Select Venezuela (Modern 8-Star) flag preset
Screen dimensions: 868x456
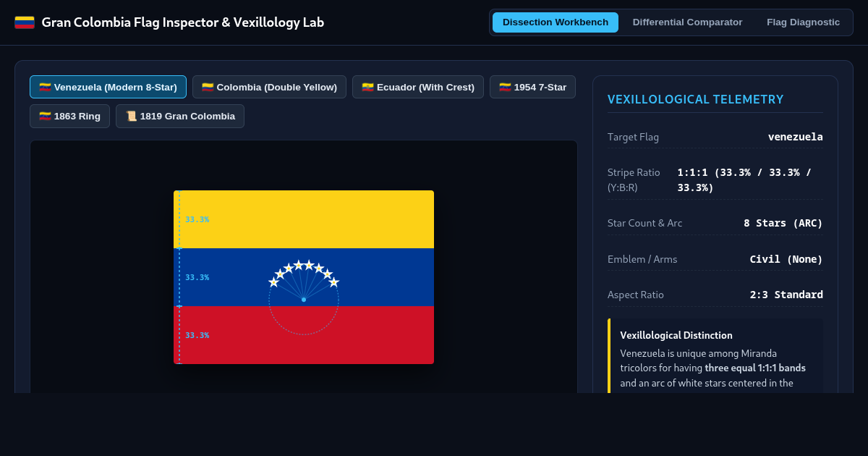[108, 87]
